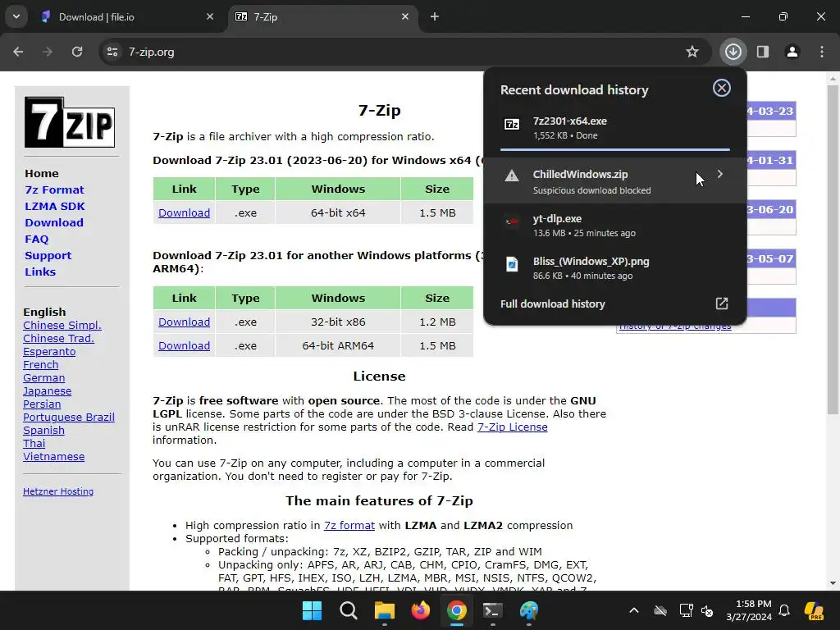Image resolution: width=840 pixels, height=630 pixels.
Task: Click the PNG file icon for Bliss image
Action: pyautogui.click(x=512, y=264)
